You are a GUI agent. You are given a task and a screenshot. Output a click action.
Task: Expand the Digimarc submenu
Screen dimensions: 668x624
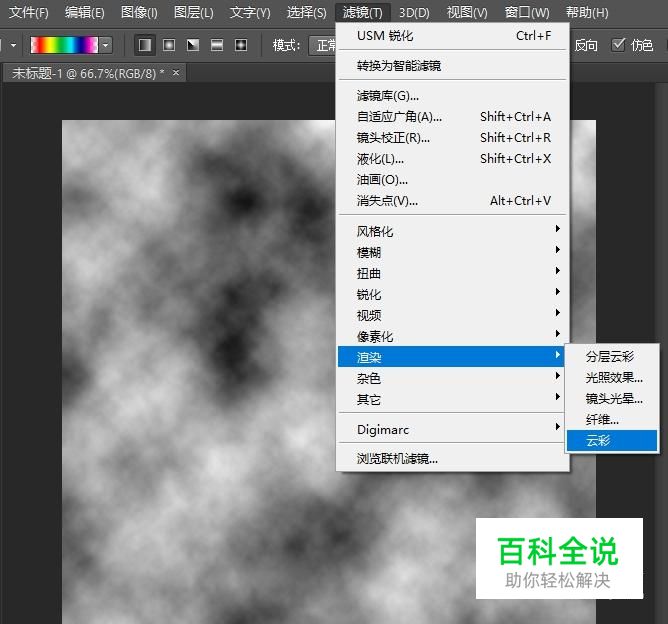[x=453, y=429]
